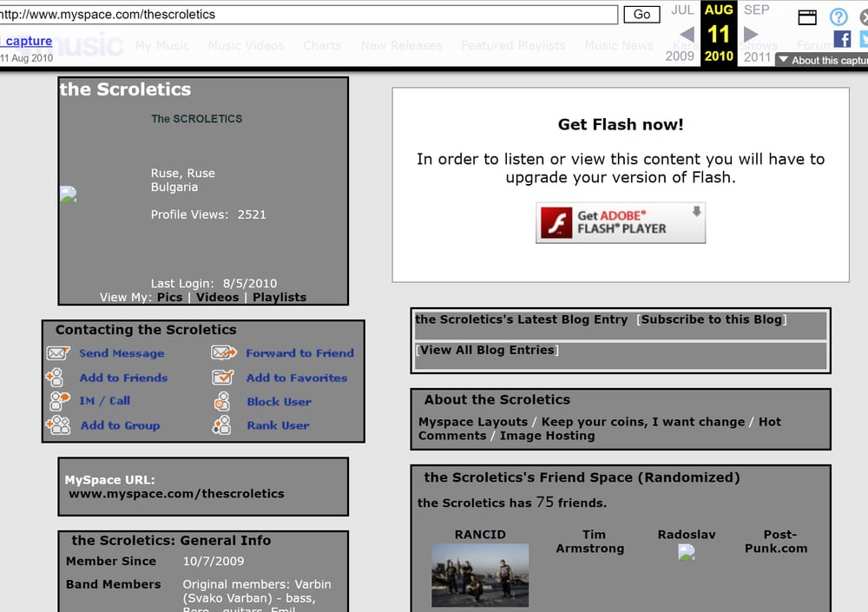Open the Add to Friends link
This screenshot has width=868, height=612.
tap(123, 377)
